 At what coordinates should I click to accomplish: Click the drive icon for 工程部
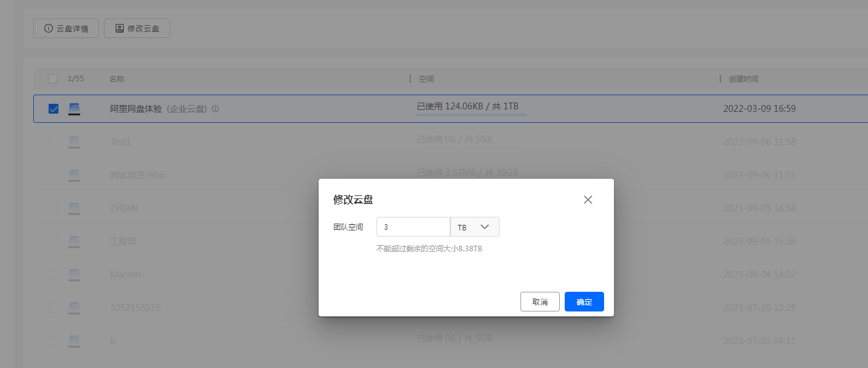[74, 241]
